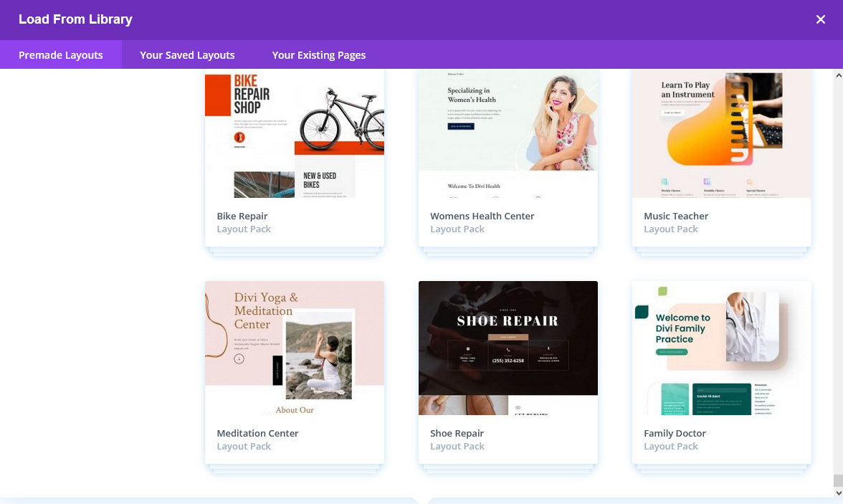
Task: Click the Meditation Center title text
Action: point(257,433)
